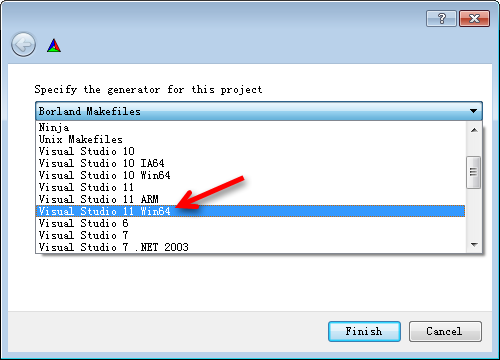Select Visual Studio 7 .NET 2003

tap(250, 247)
